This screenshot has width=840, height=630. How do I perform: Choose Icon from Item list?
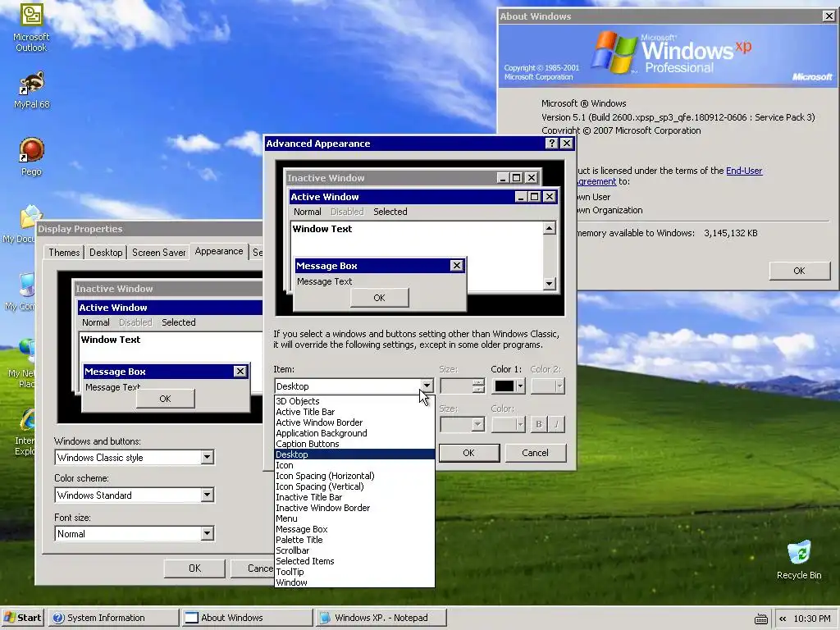coord(354,465)
